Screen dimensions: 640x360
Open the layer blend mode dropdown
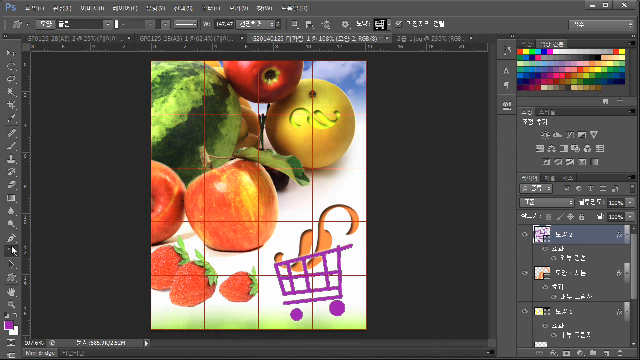[x=547, y=202]
